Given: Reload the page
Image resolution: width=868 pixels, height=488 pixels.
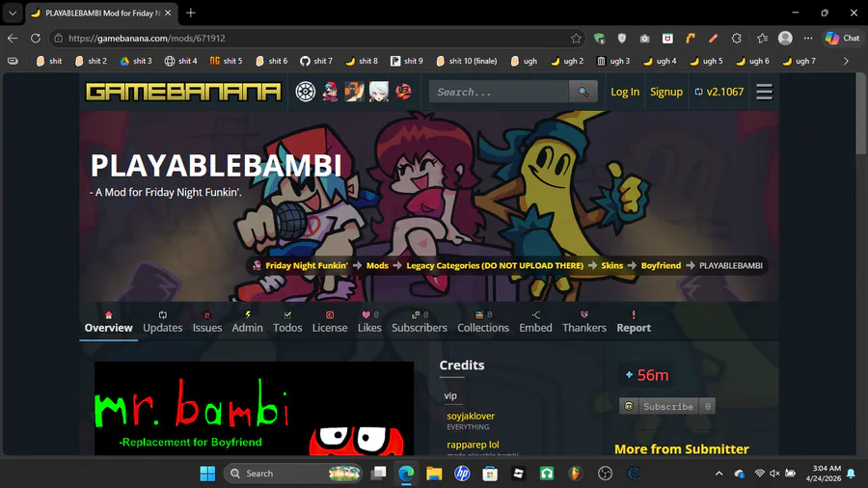Looking at the screenshot, I should point(36,39).
